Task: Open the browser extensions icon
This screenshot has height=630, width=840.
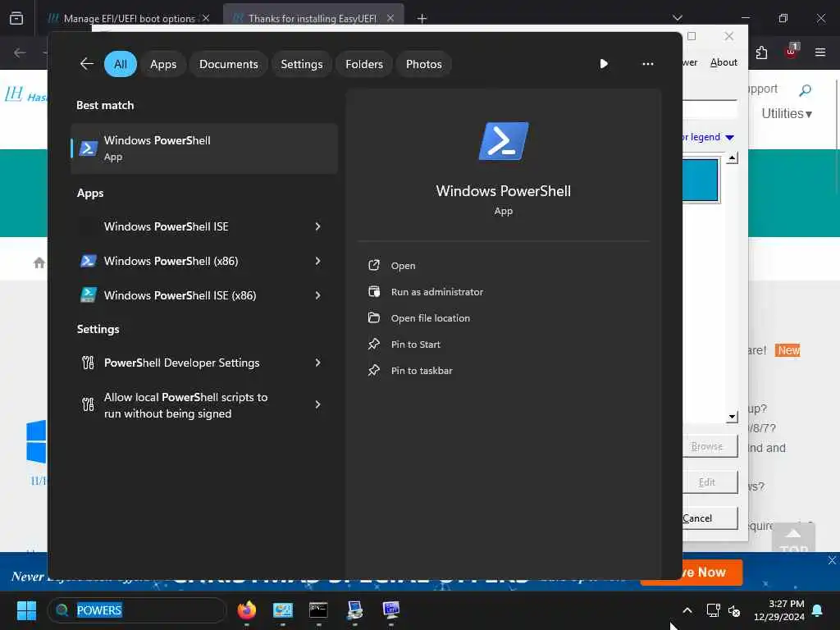Action: pos(761,52)
